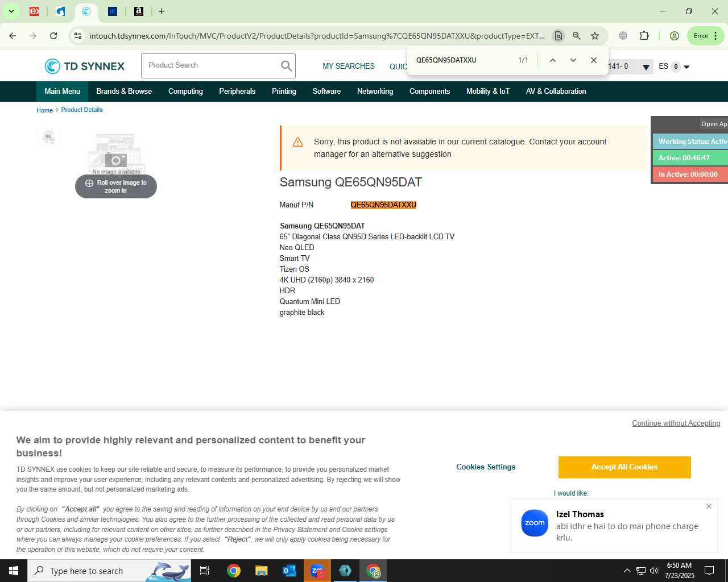
Task: Click the find-in-page icon in address bar
Action: [559, 36]
